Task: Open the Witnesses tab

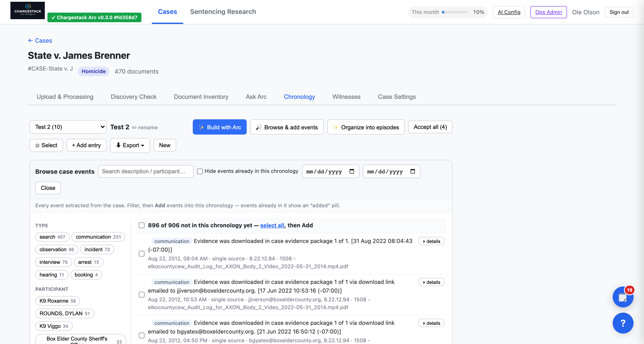Action: point(346,97)
